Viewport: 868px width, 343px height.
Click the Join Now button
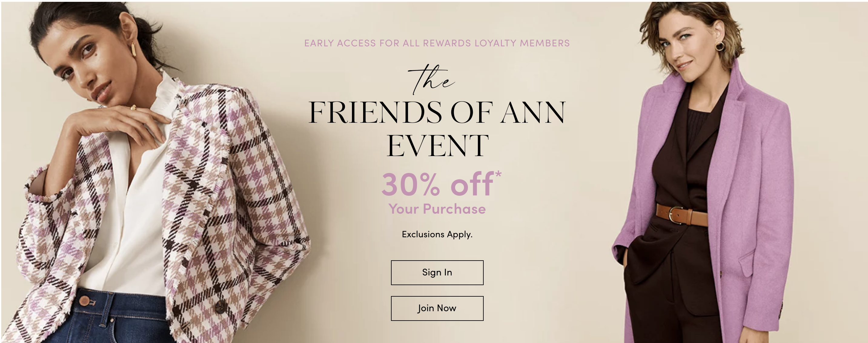[x=437, y=308]
